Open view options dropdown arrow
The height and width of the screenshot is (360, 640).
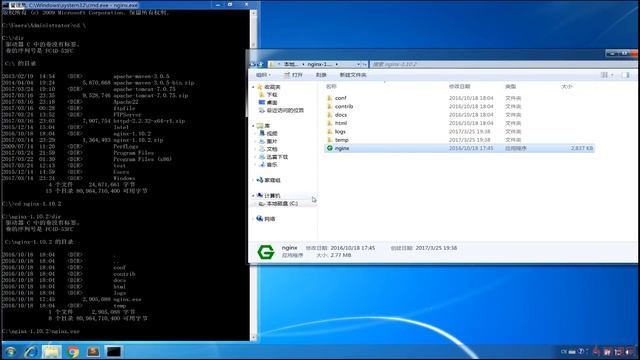(612, 75)
